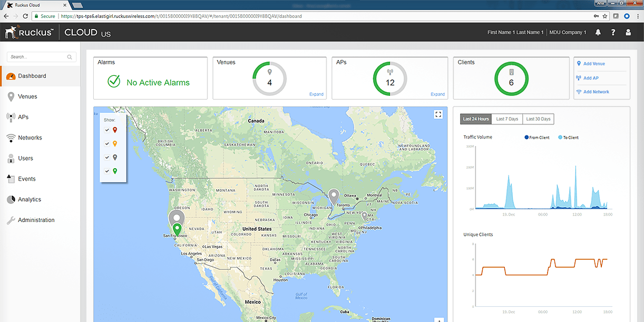
Task: Open the user profile icon in the header
Action: pyautogui.click(x=628, y=32)
